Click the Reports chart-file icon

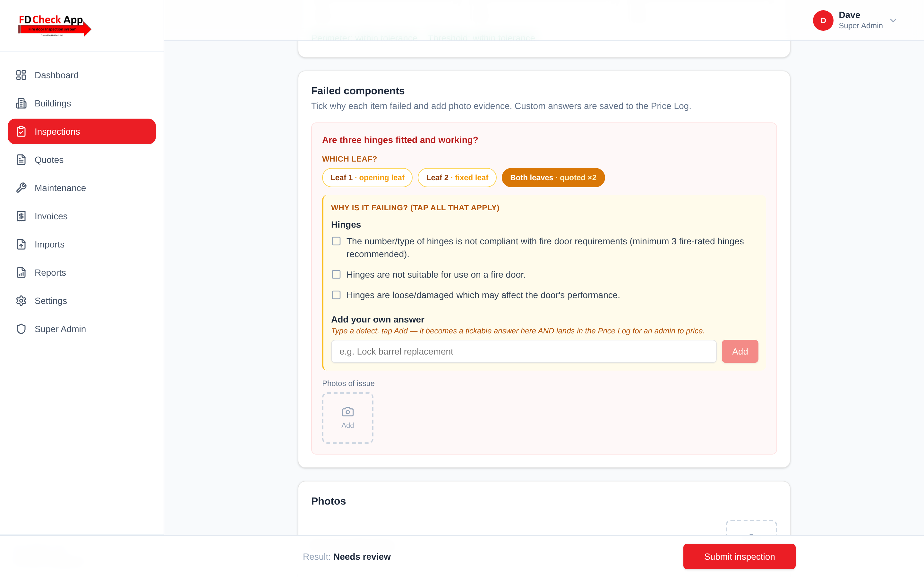[x=21, y=273]
